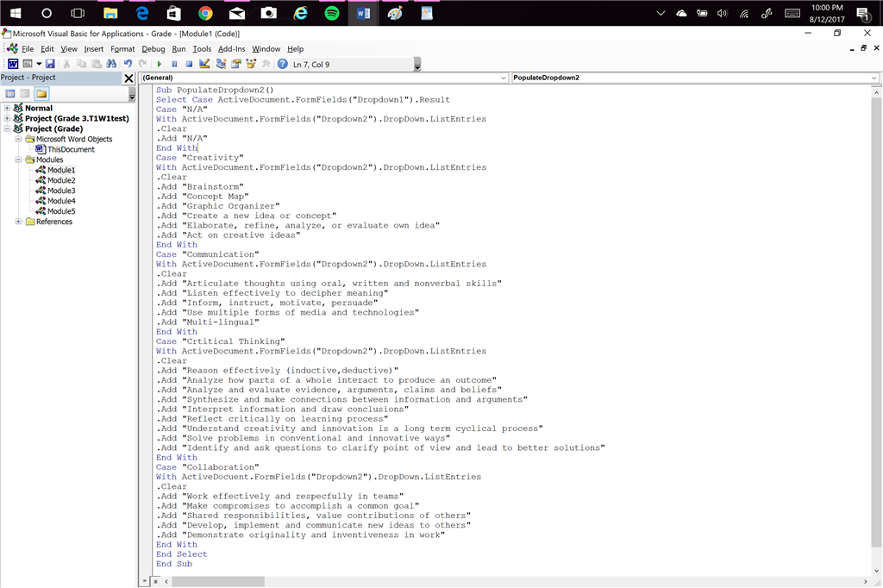The image size is (883, 588).
Task: Click the Insert UserForm toolbar icon
Action: (x=27, y=64)
